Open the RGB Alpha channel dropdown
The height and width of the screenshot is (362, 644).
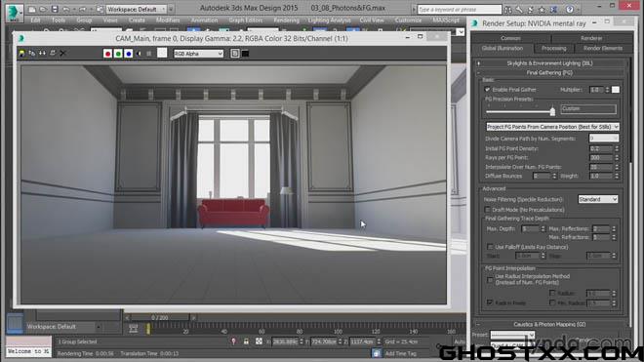(x=198, y=54)
